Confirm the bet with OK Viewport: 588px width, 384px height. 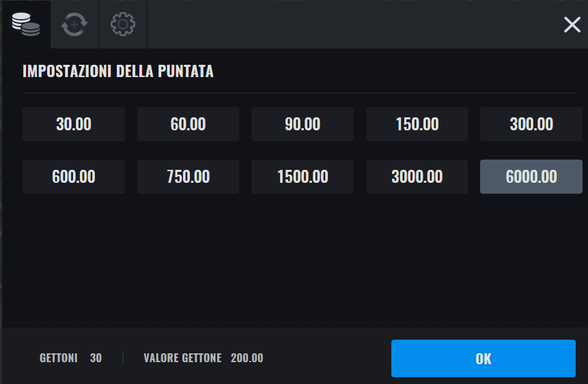click(x=484, y=359)
